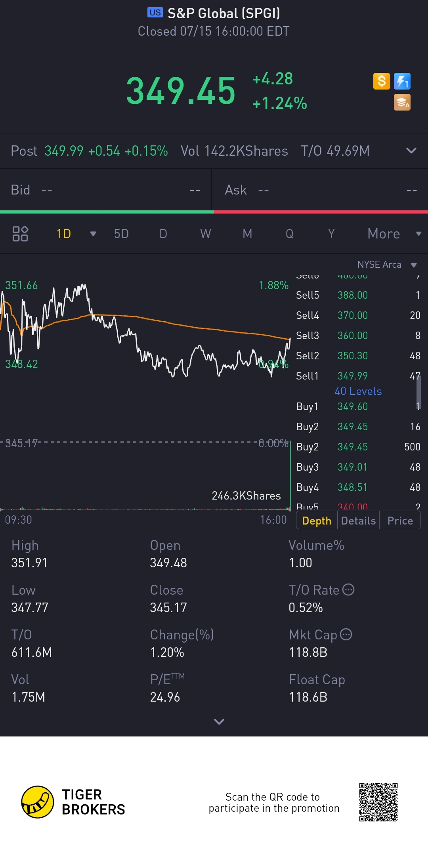This screenshot has height=868, width=428.
Task: Tap the T/O 49.69M value in quote row
Action: click(335, 151)
